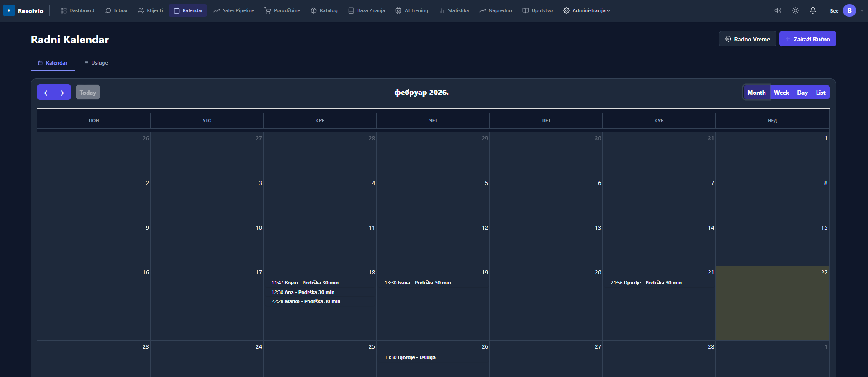Expand user menu chevron beside avatar
The image size is (868, 377).
(862, 10)
